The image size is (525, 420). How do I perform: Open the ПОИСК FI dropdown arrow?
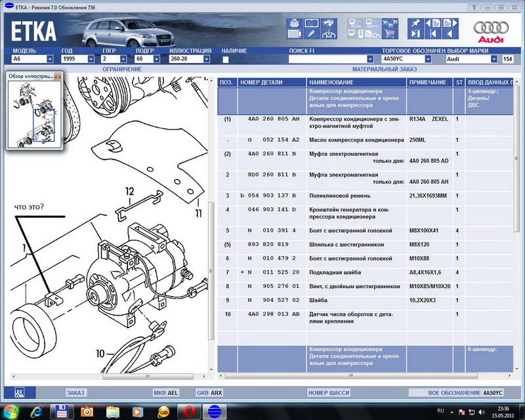370,59
